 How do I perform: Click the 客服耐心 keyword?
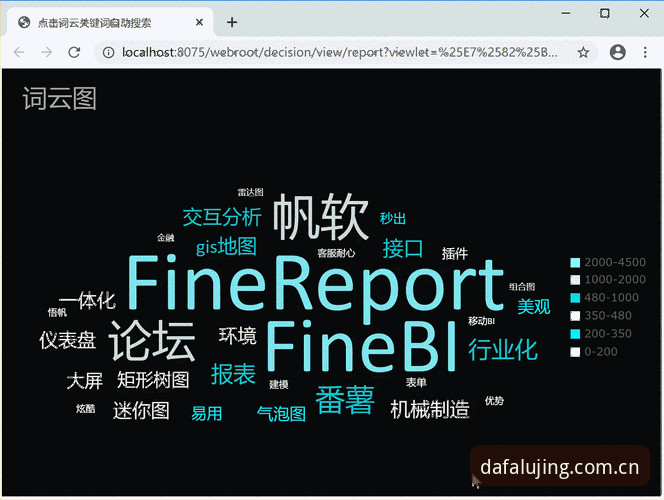[x=336, y=253]
